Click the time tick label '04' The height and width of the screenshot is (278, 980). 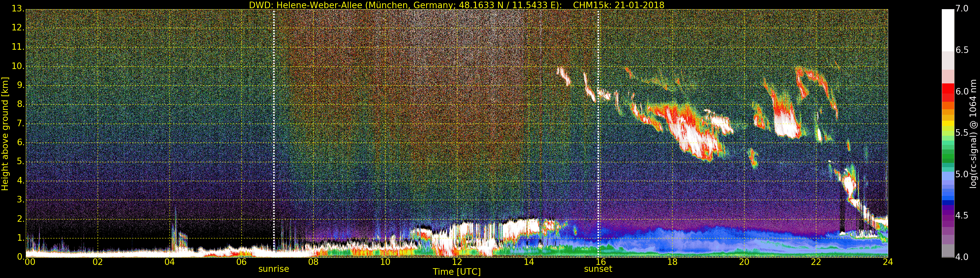pos(170,262)
